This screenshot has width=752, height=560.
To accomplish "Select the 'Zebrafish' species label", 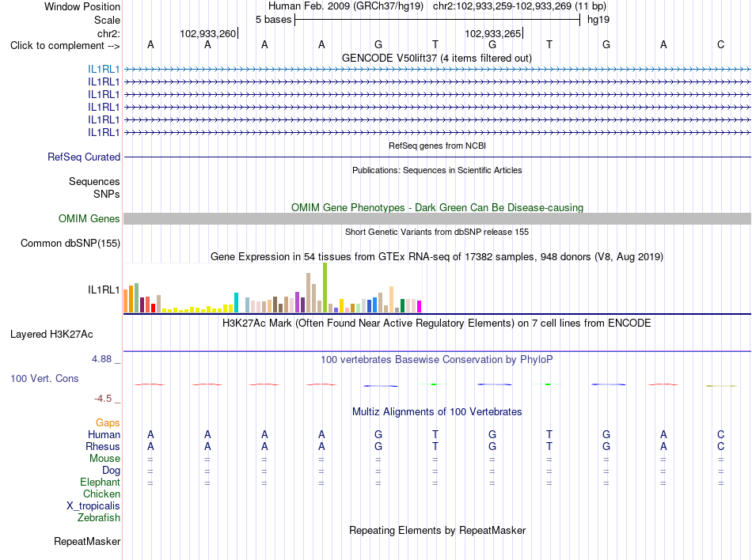I will tap(99, 518).
